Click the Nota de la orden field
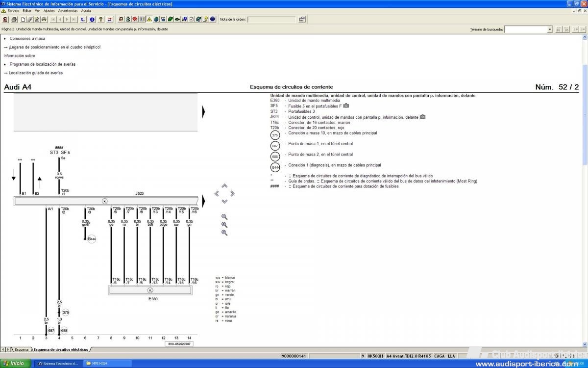The width and height of the screenshot is (588, 368). pyautogui.click(x=271, y=20)
